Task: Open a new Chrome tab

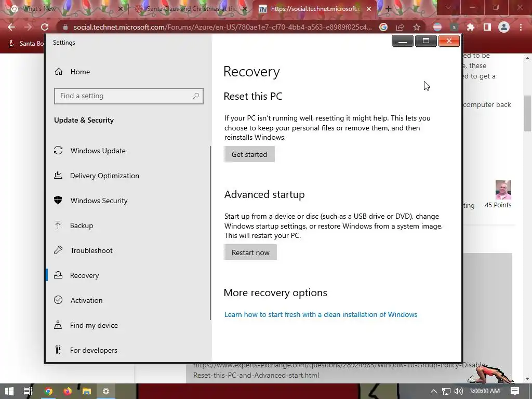Action: (389, 9)
